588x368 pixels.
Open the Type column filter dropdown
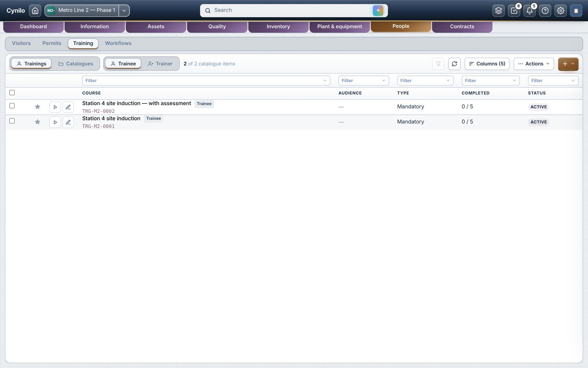(425, 81)
